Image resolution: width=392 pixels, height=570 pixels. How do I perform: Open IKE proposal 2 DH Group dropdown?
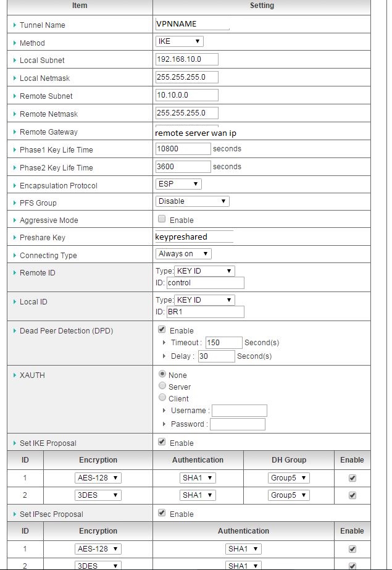288,495
